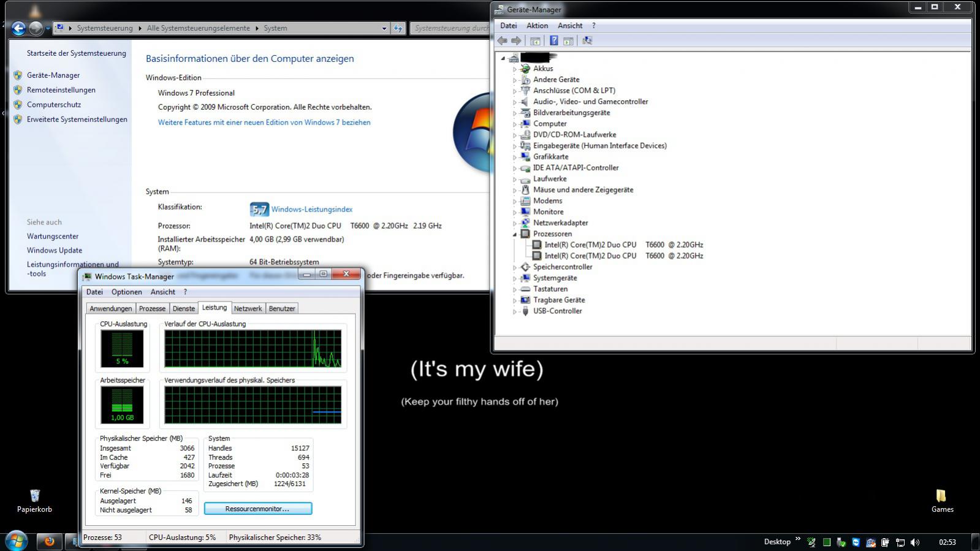The image size is (980, 551).
Task: Click the power plug tray icon
Action: click(x=885, y=542)
